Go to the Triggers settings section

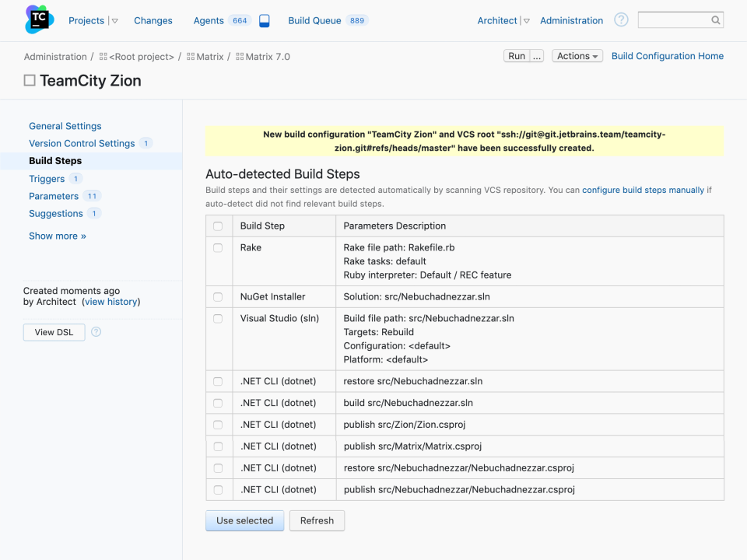[x=47, y=179]
